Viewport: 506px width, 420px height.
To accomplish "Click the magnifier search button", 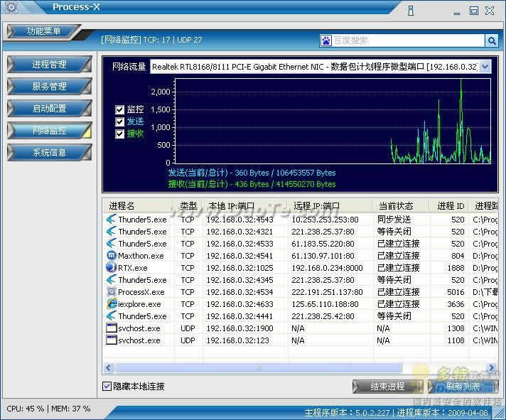I will [x=492, y=41].
